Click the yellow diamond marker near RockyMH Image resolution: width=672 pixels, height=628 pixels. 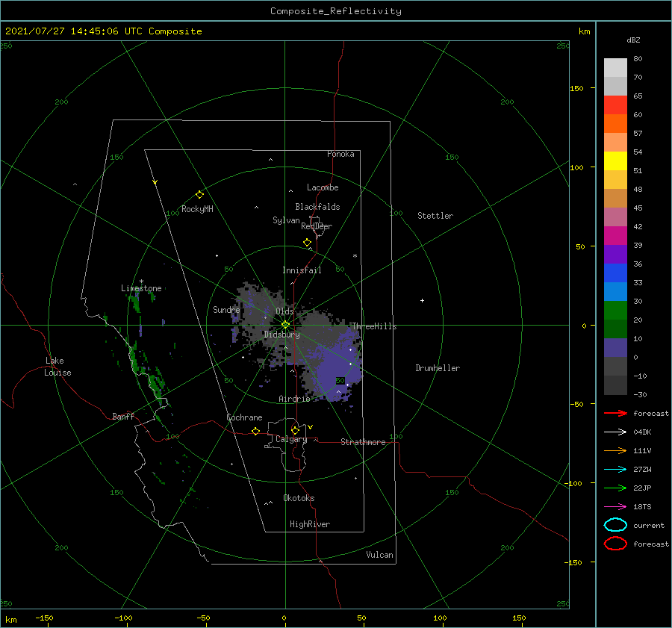click(199, 195)
